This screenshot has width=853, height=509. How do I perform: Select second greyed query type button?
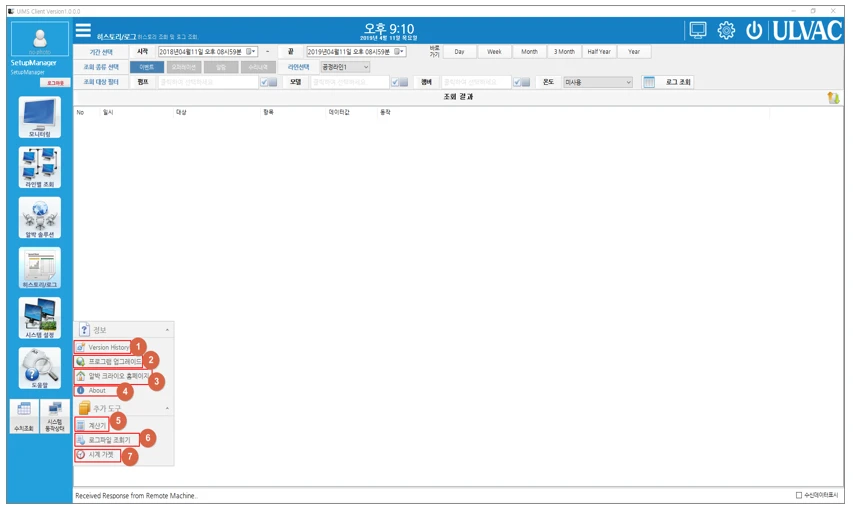click(184, 67)
